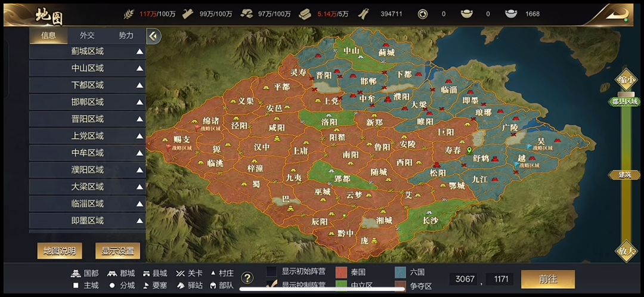The width and height of the screenshot is (644, 297).
Task: Expand the 临淄区域 row
Action: [x=88, y=204]
